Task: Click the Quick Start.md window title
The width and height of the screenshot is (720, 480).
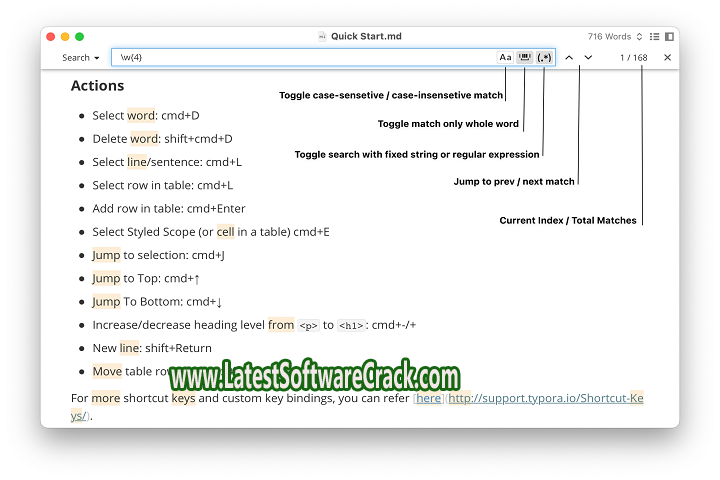Action: [x=366, y=36]
